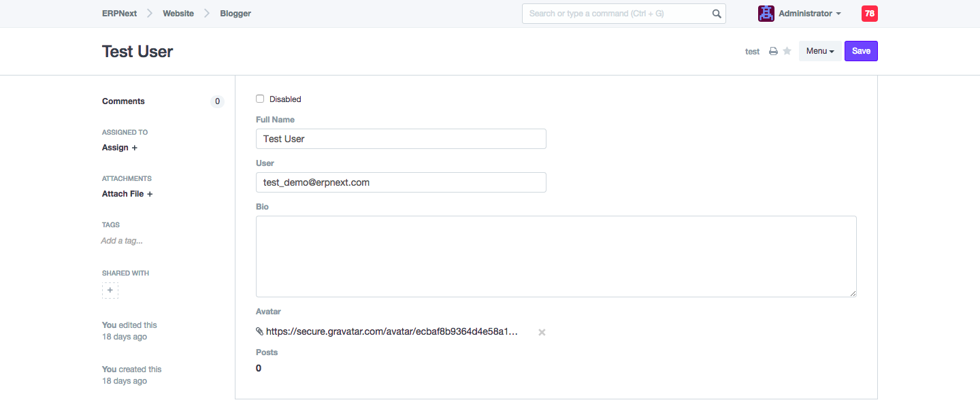Click into the Full Name field

[x=401, y=139]
